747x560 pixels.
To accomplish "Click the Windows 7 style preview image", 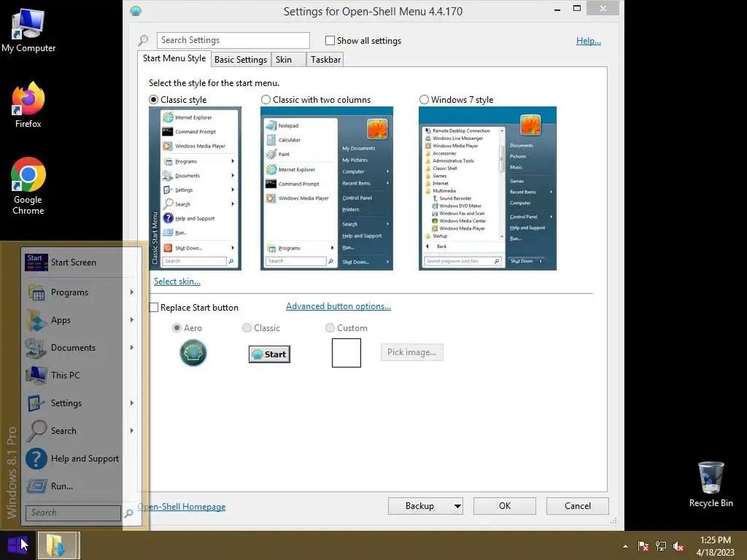I will 487,189.
